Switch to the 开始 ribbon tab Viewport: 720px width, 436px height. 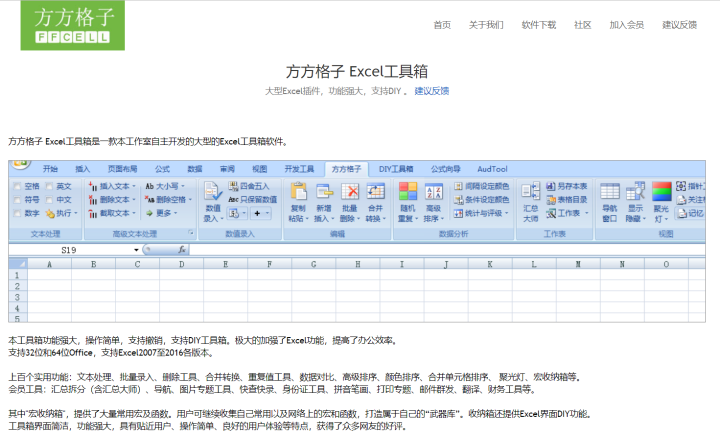[x=50, y=169]
